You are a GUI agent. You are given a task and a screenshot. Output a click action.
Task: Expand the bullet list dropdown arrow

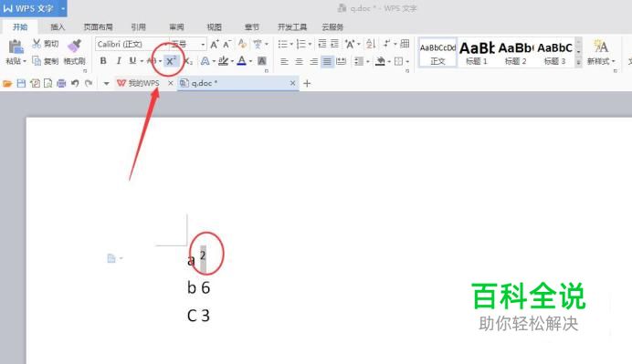click(x=291, y=44)
